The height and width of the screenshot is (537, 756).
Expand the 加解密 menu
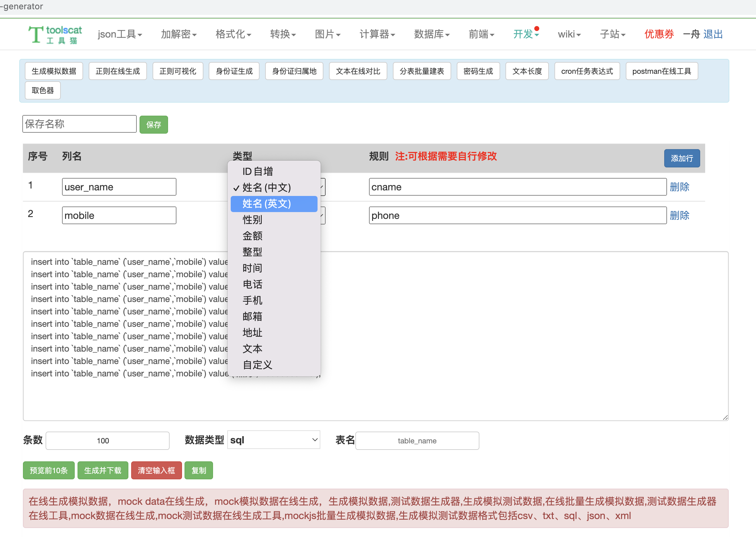tap(178, 34)
